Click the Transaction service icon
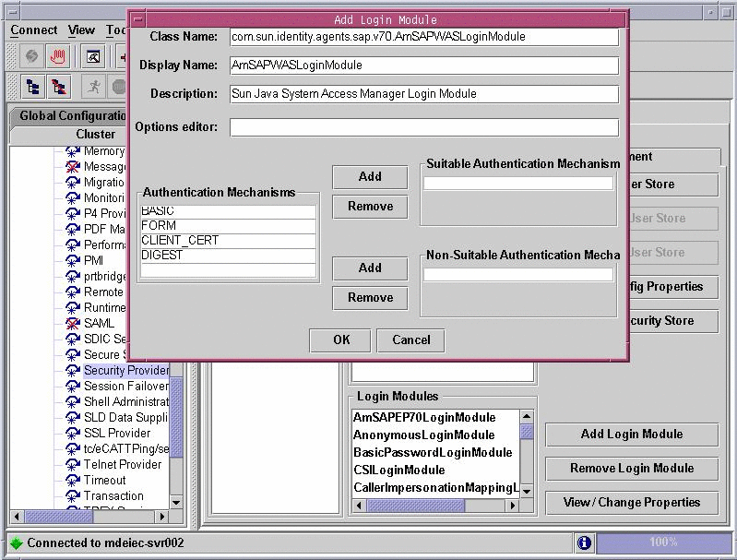This screenshot has width=737, height=560. click(x=72, y=496)
